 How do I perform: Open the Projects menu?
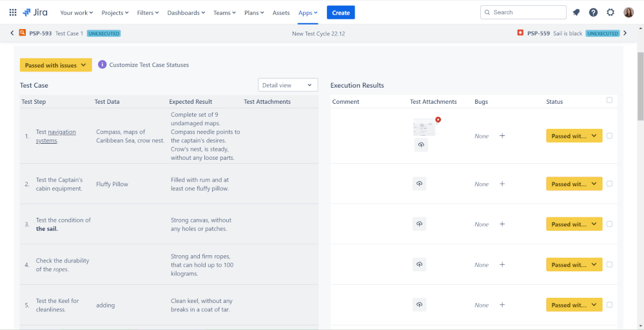coord(115,13)
